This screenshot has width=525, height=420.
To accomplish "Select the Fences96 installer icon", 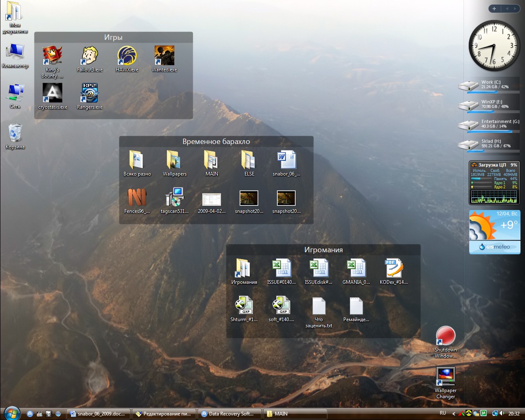I will tap(137, 201).
